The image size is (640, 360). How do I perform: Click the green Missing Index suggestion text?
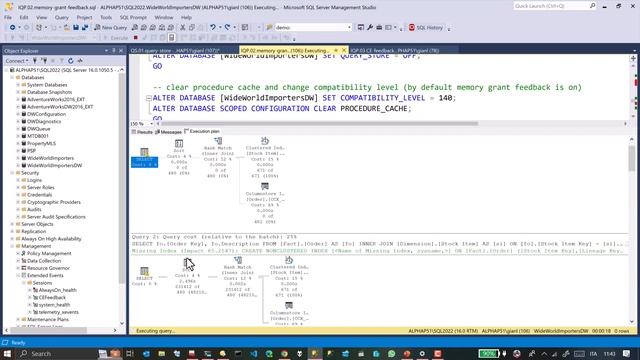click(x=377, y=251)
